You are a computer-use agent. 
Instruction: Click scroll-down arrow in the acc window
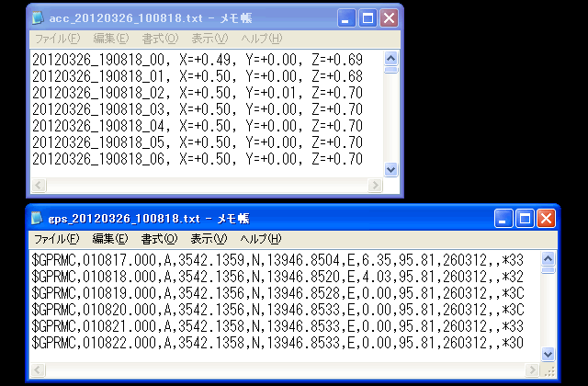[390, 169]
